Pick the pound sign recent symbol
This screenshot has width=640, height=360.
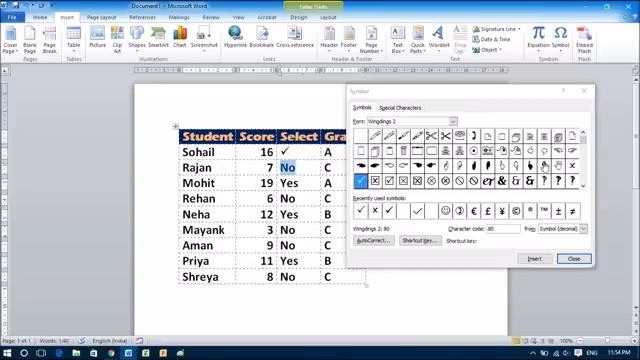488,211
